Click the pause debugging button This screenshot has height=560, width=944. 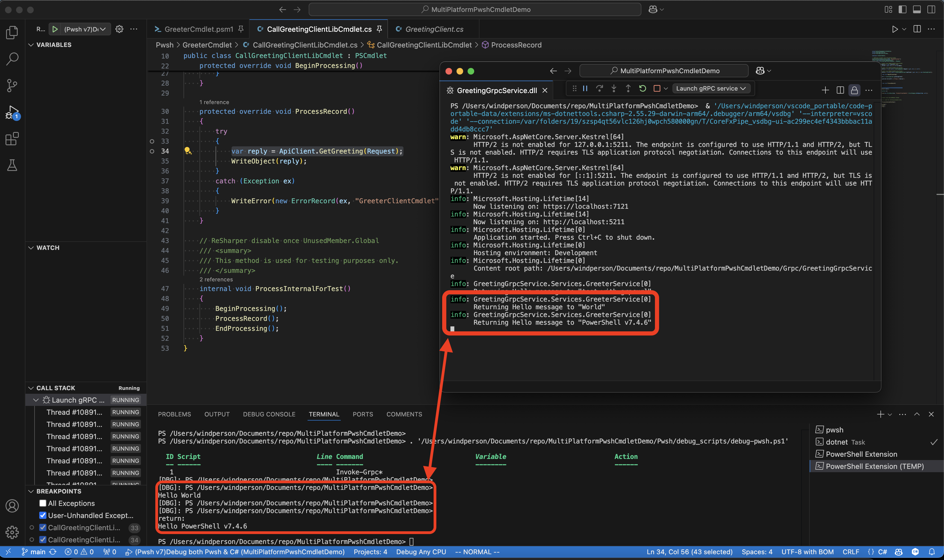pyautogui.click(x=585, y=88)
